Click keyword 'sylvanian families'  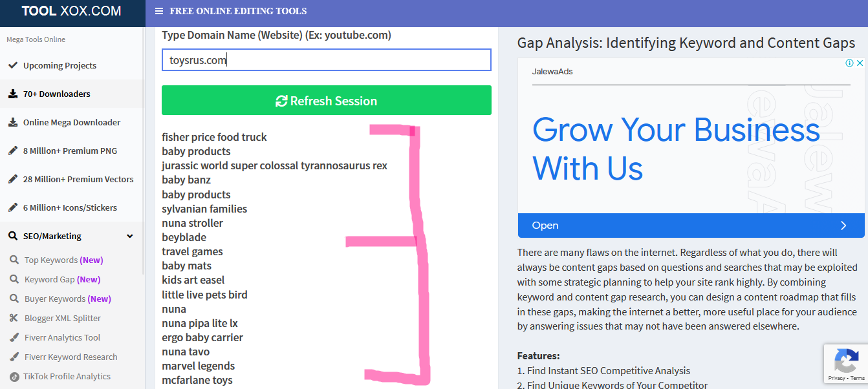pyautogui.click(x=204, y=209)
